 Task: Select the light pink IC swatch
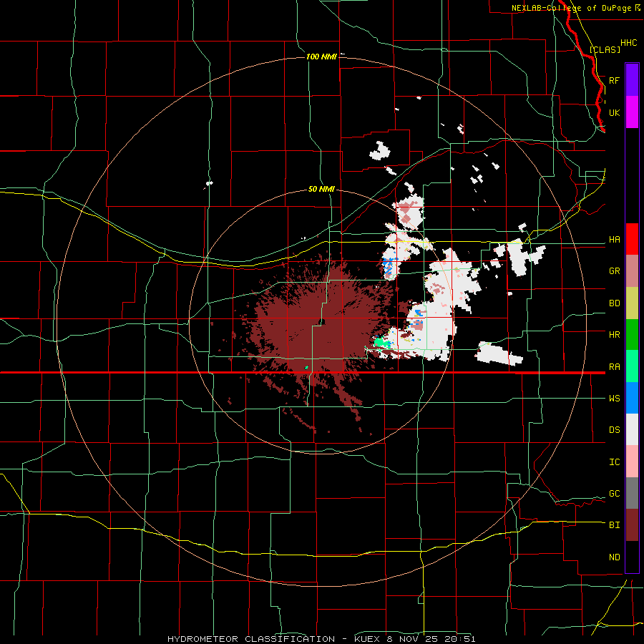coord(632,462)
